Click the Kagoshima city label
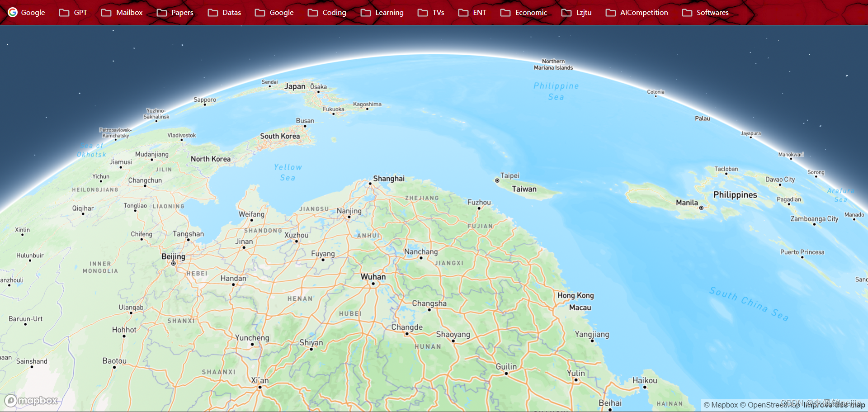This screenshot has width=868, height=412. tap(367, 104)
